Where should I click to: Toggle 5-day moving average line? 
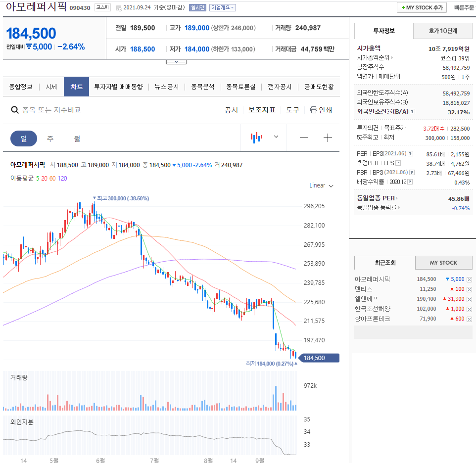[38, 179]
